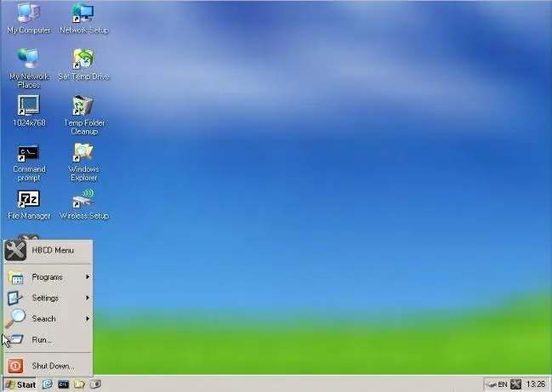Viewport: 552px width, 392px height.
Task: Open the folder quick launch icon
Action: (x=79, y=384)
